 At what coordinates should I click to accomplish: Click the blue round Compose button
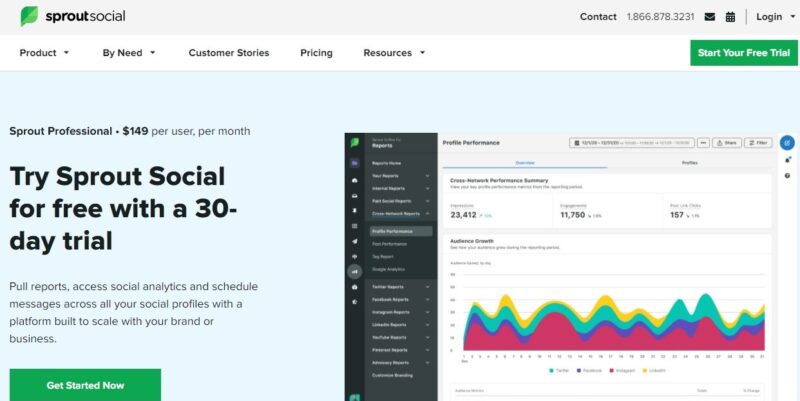click(787, 143)
